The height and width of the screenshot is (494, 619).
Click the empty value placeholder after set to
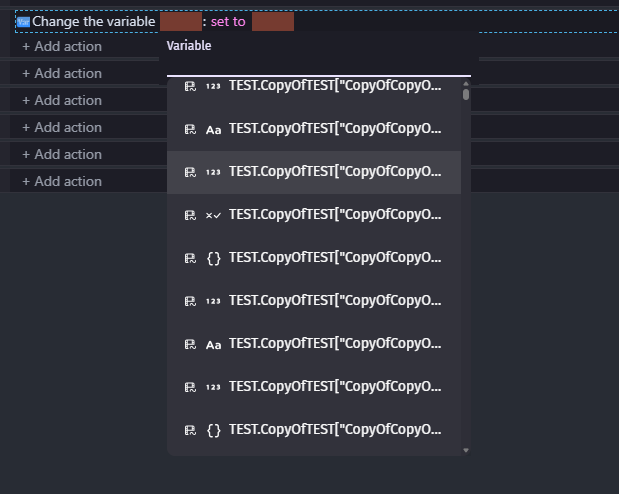tap(273, 22)
